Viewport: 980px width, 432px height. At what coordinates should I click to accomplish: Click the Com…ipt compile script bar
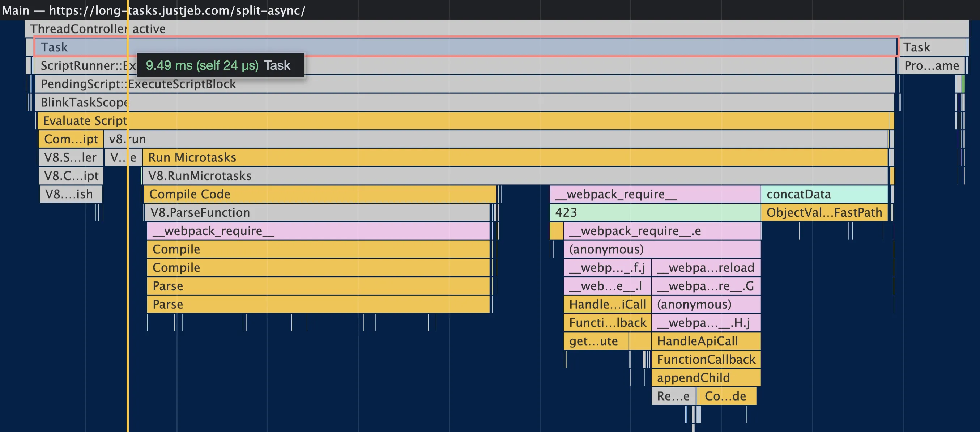71,139
